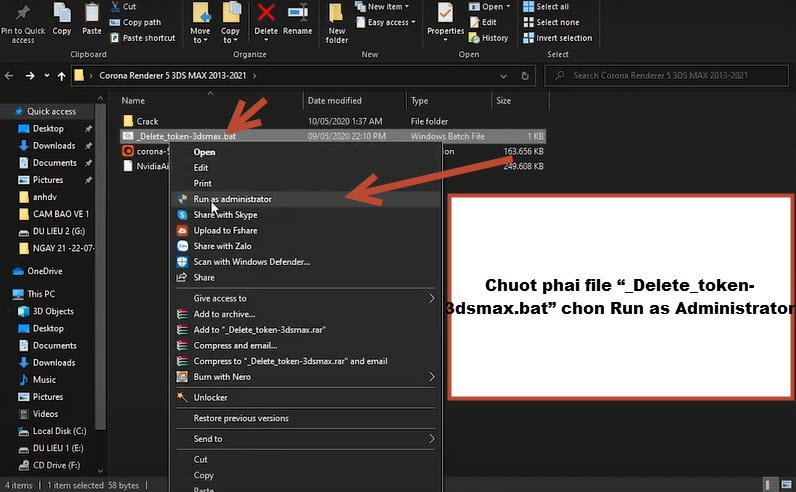Click the Up one level arrow
Image resolution: width=796 pixels, height=492 pixels.
pyautogui.click(x=63, y=75)
